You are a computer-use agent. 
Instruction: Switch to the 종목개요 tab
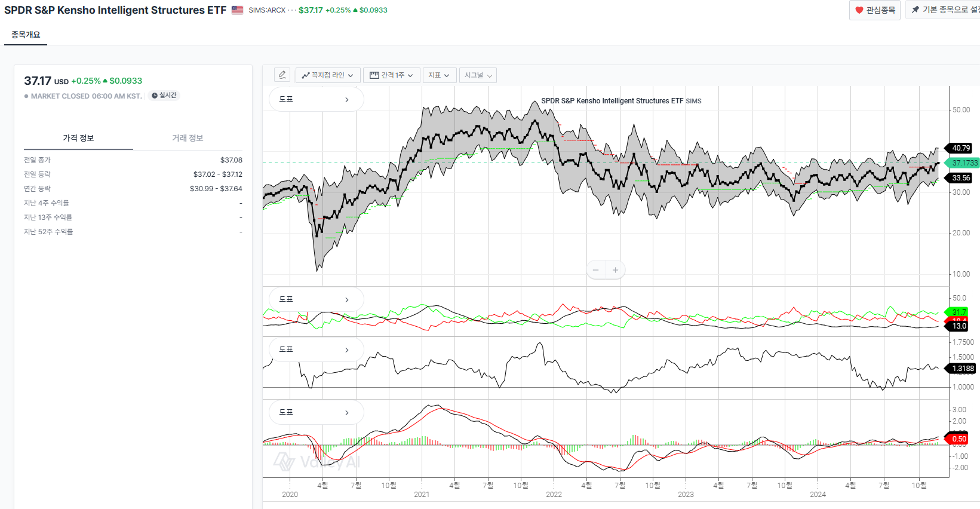coord(26,35)
